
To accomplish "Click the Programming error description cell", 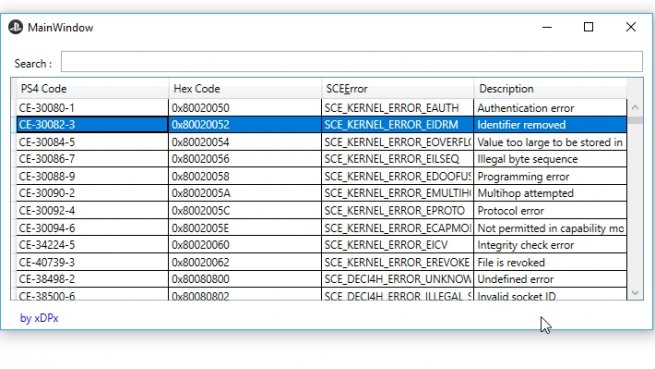I will click(550, 176).
